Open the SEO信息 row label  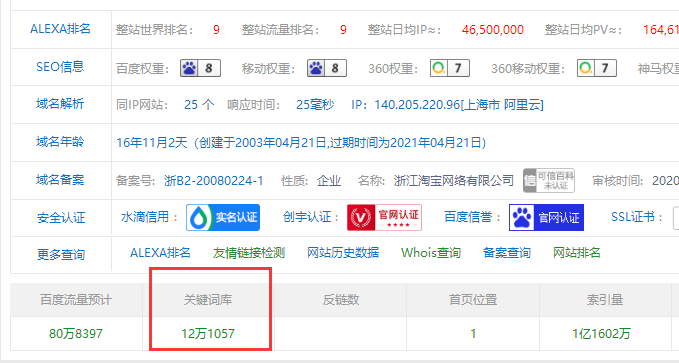point(60,67)
